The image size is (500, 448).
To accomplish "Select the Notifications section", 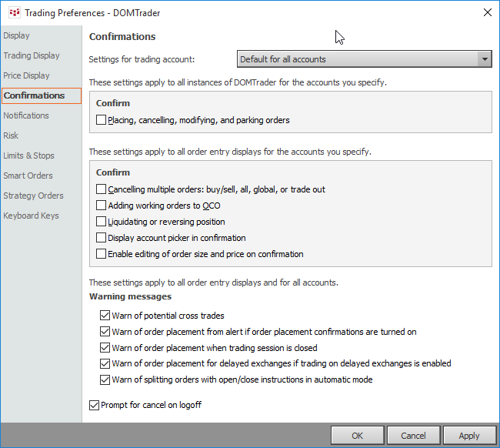I will tap(26, 115).
